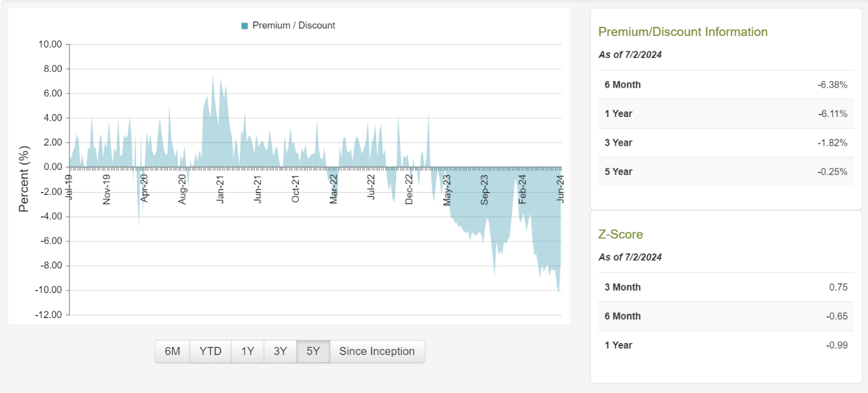Open the Since Inception chart view
Image resolution: width=868 pixels, height=393 pixels.
click(x=377, y=351)
